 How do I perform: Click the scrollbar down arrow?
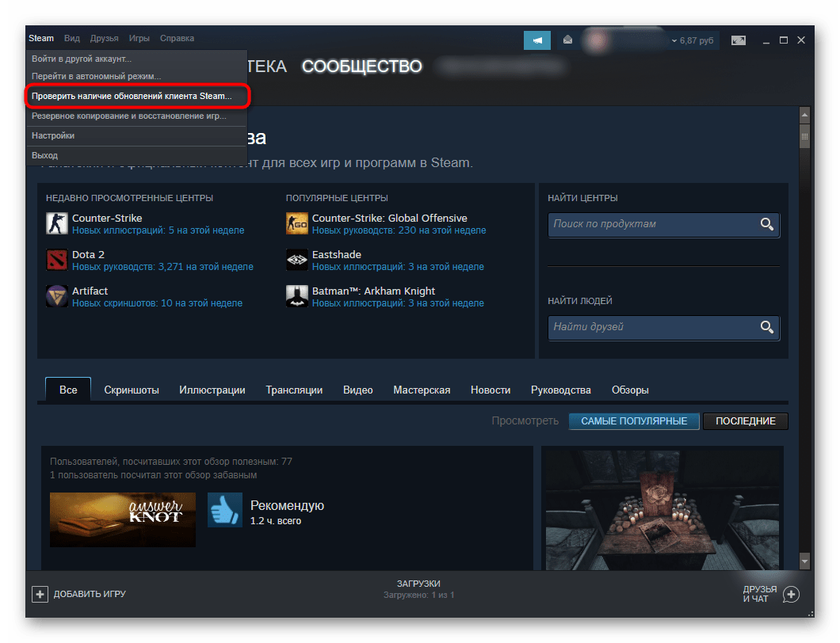point(804,561)
